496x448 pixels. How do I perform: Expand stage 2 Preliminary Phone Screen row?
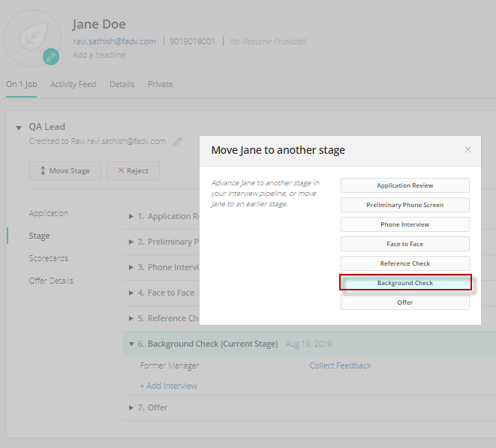[x=131, y=242]
